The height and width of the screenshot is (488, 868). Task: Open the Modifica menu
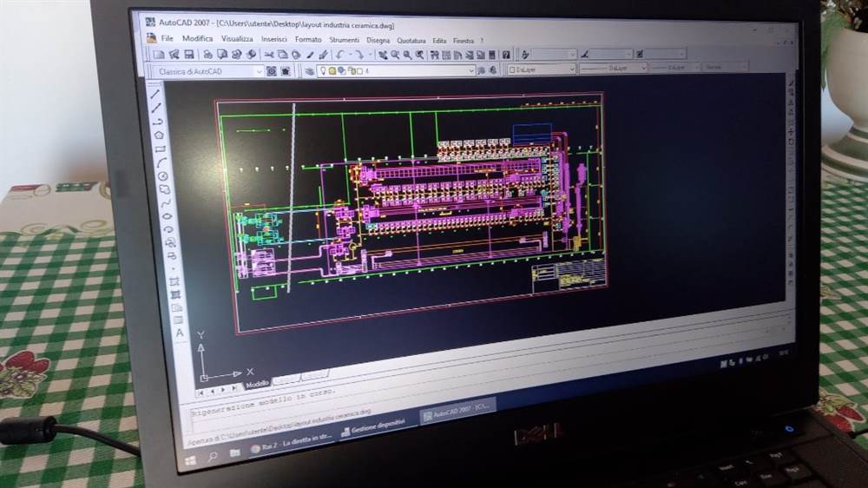198,39
